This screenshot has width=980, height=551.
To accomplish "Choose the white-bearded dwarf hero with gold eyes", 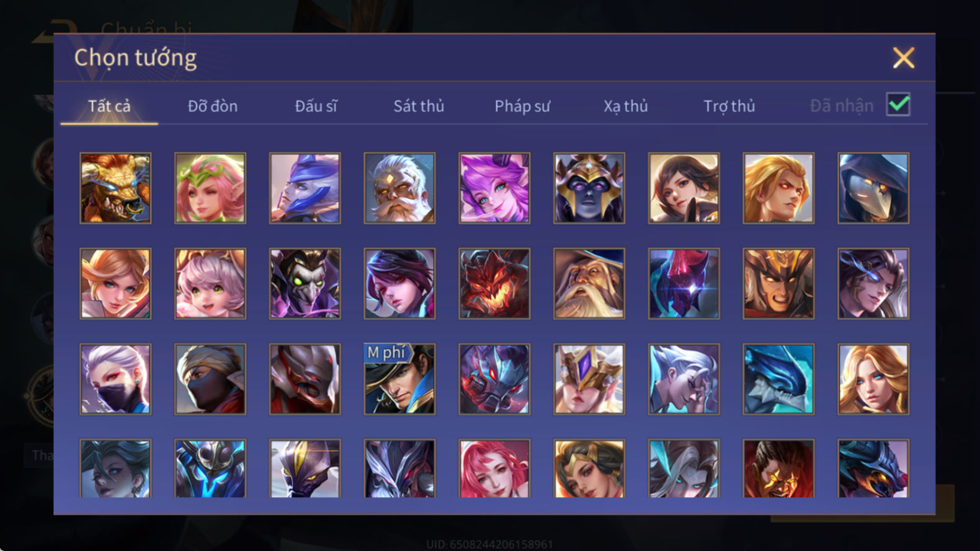I will pyautogui.click(x=399, y=188).
